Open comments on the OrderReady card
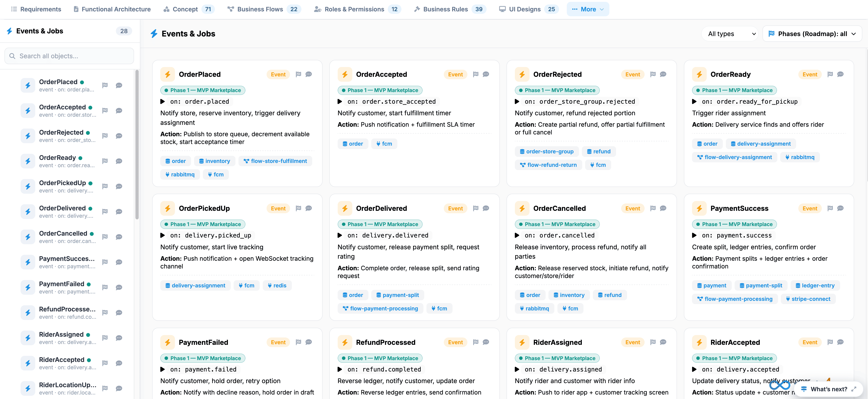The width and height of the screenshot is (868, 399). tap(840, 74)
